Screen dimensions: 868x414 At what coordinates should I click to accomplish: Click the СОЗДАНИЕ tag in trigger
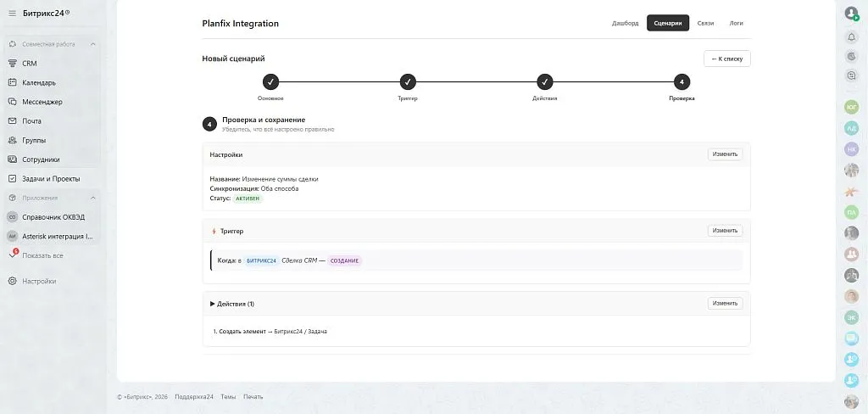pos(344,260)
